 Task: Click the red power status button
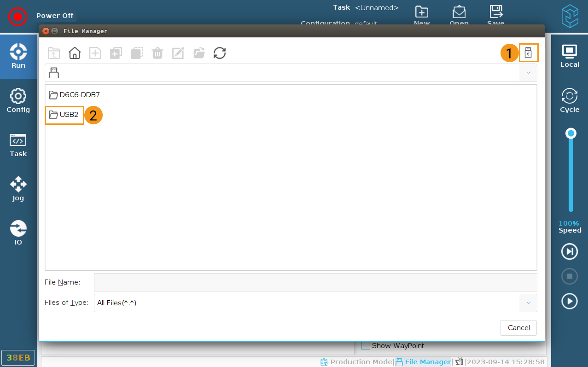(17, 17)
